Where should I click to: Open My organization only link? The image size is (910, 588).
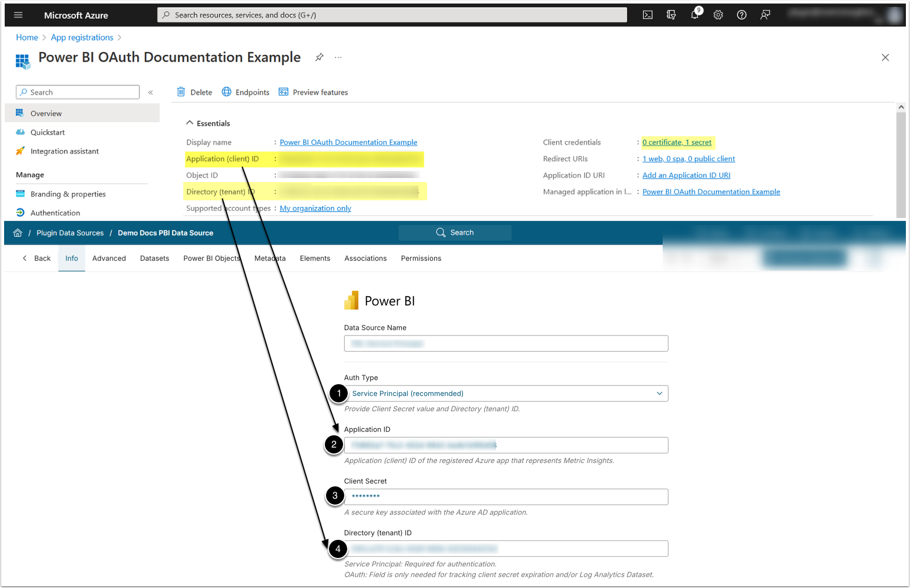pos(315,208)
